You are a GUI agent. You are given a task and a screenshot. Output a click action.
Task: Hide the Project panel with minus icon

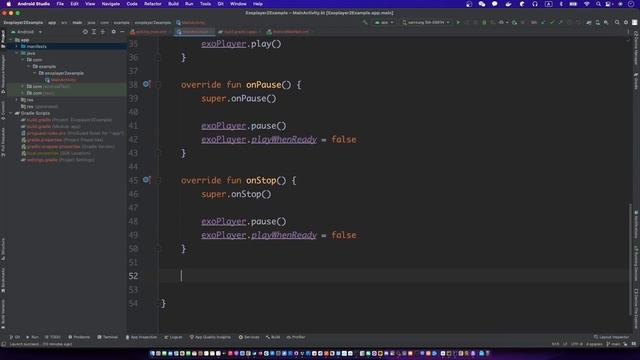coord(122,32)
